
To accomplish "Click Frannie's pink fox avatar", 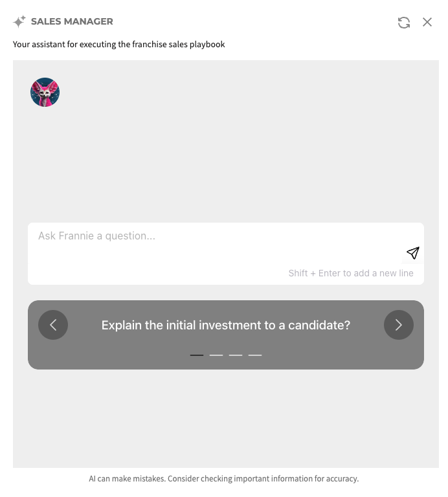I will [x=45, y=93].
